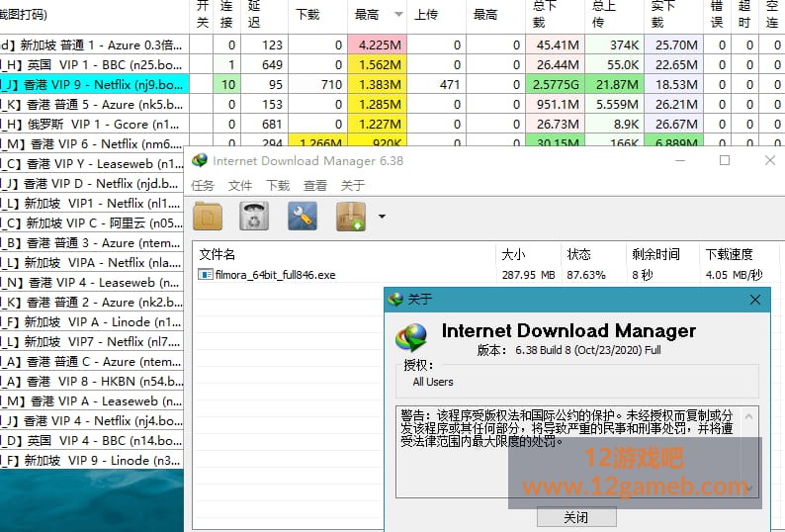
Task: Sort downloads by 大小 column
Action: point(528,254)
